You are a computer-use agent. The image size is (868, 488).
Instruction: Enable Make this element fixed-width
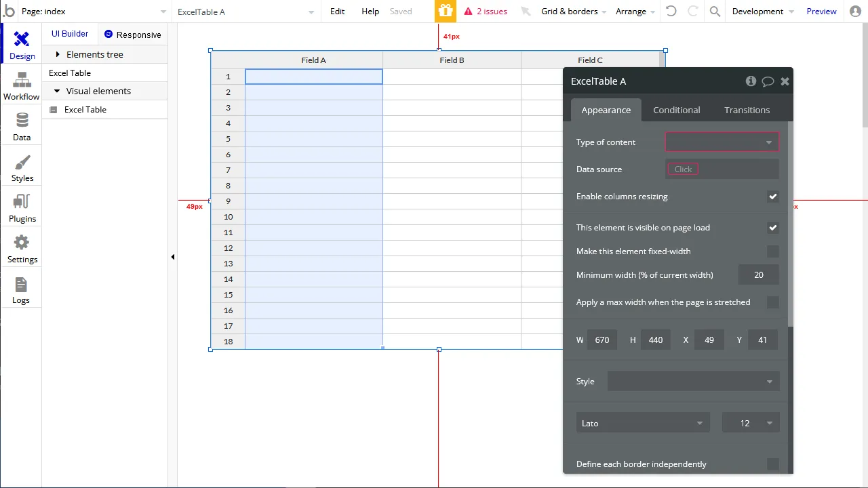(x=773, y=251)
